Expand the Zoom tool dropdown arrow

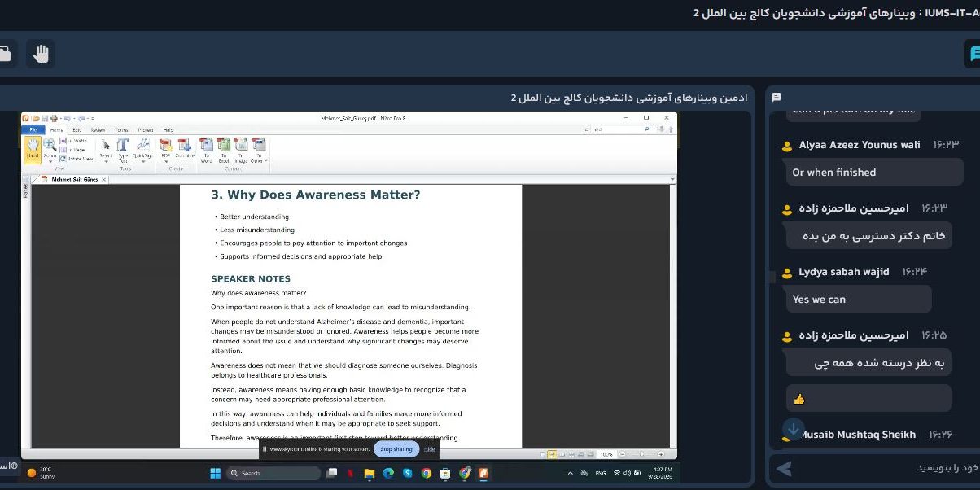pos(50,161)
